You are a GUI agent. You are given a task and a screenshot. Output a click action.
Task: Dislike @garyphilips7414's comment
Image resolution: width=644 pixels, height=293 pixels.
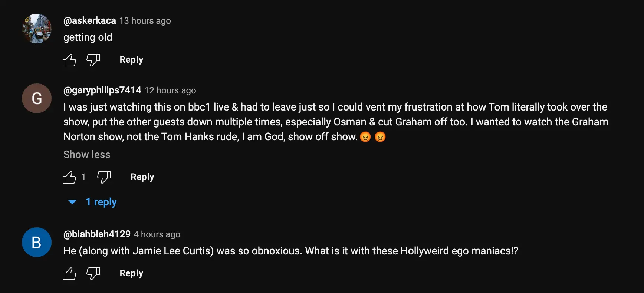pos(103,177)
